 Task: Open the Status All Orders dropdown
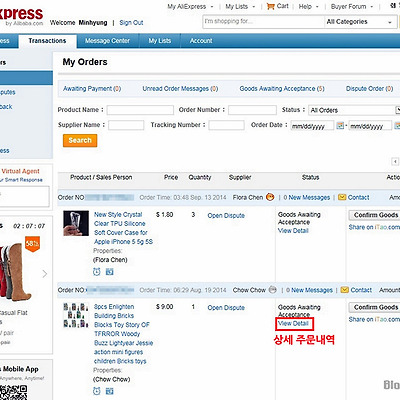coord(354,110)
